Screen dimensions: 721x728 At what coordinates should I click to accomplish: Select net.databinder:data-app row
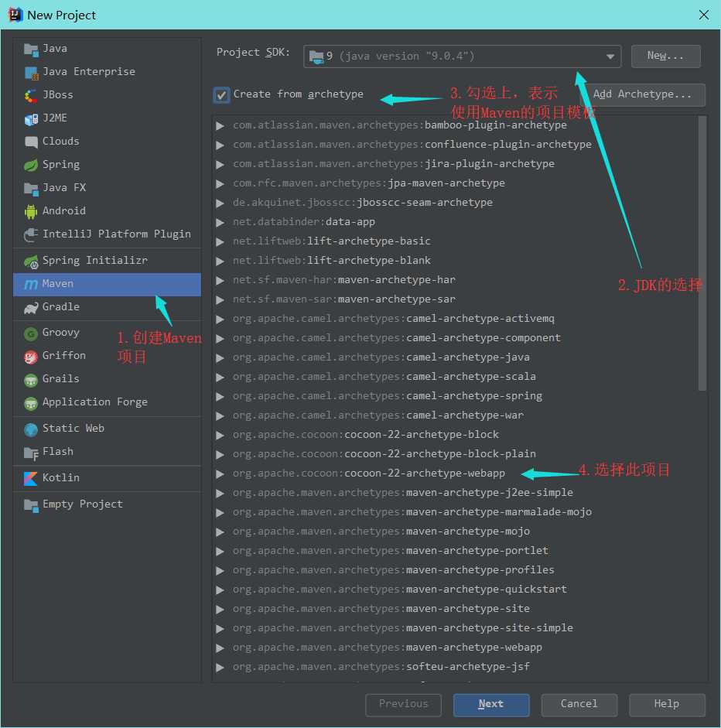click(455, 222)
